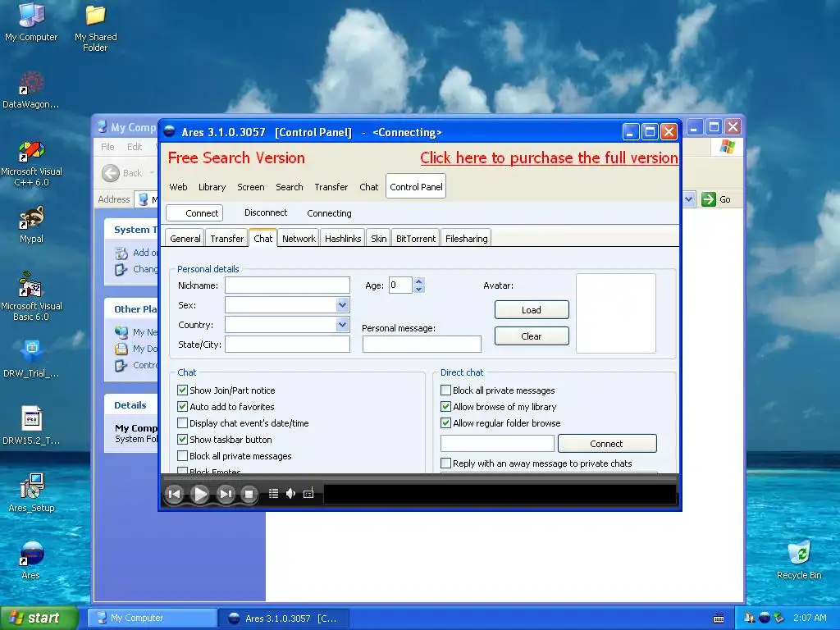Image resolution: width=840 pixels, height=630 pixels.
Task: Skip to next track in Ares player
Action: click(x=226, y=494)
